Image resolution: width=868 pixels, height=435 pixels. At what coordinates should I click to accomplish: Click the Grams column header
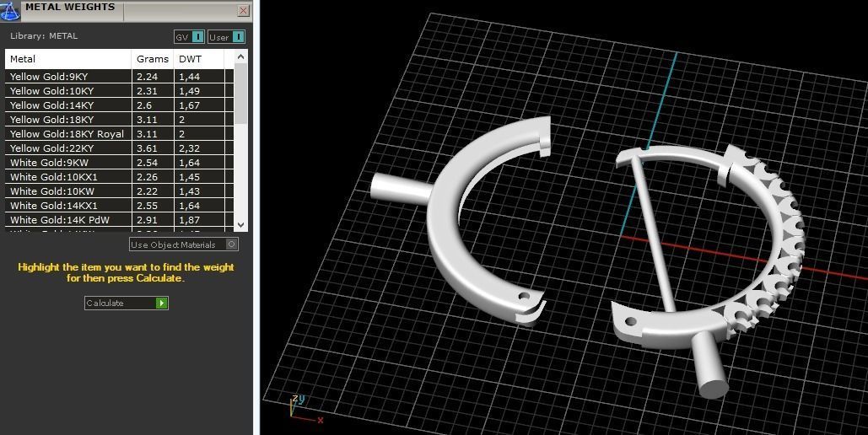153,59
